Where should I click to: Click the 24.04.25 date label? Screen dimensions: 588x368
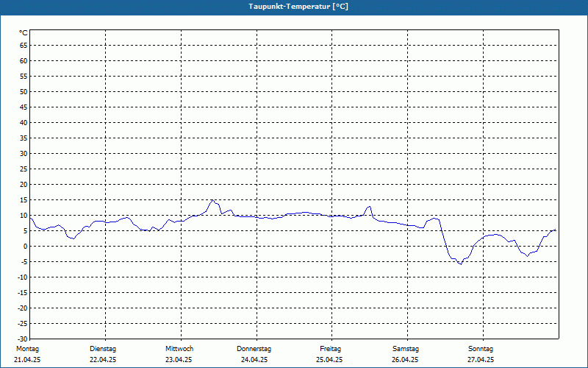(254, 360)
